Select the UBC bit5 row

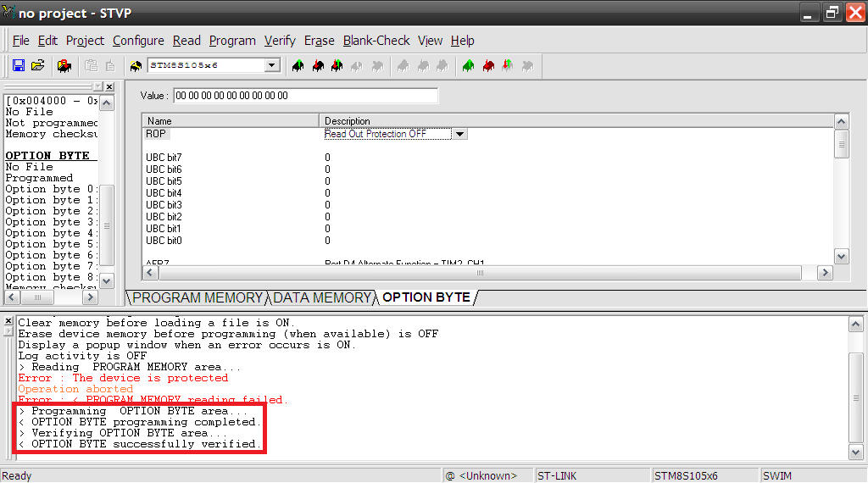point(164,181)
